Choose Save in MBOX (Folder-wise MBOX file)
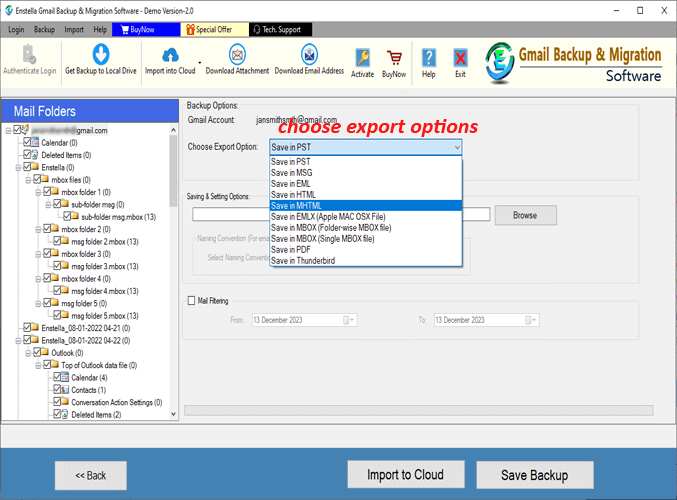This screenshot has width=677, height=500. [366, 228]
